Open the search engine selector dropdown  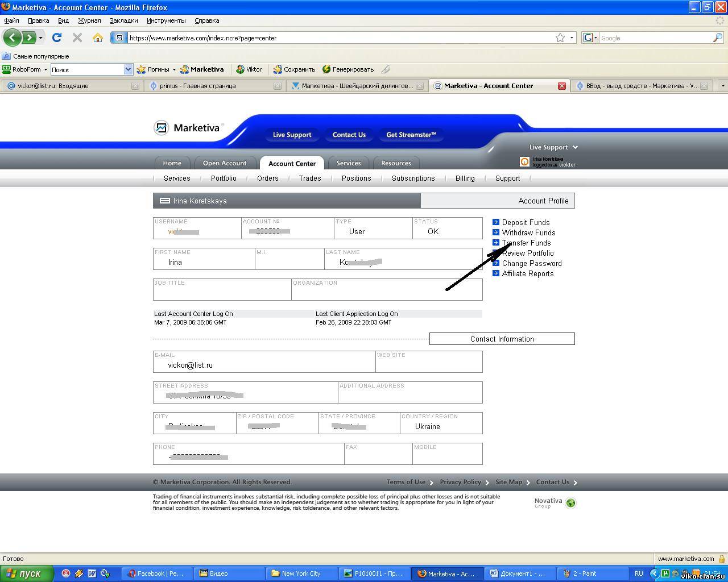pyautogui.click(x=590, y=38)
